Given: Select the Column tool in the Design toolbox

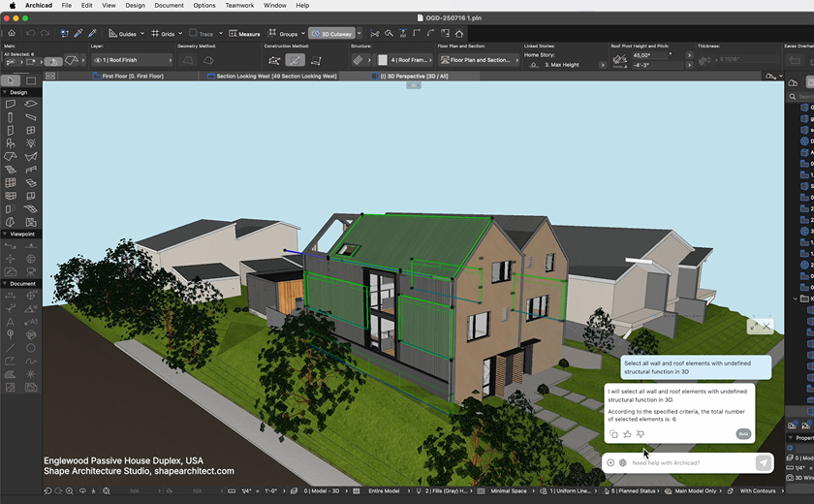Looking at the screenshot, I should coord(11,117).
